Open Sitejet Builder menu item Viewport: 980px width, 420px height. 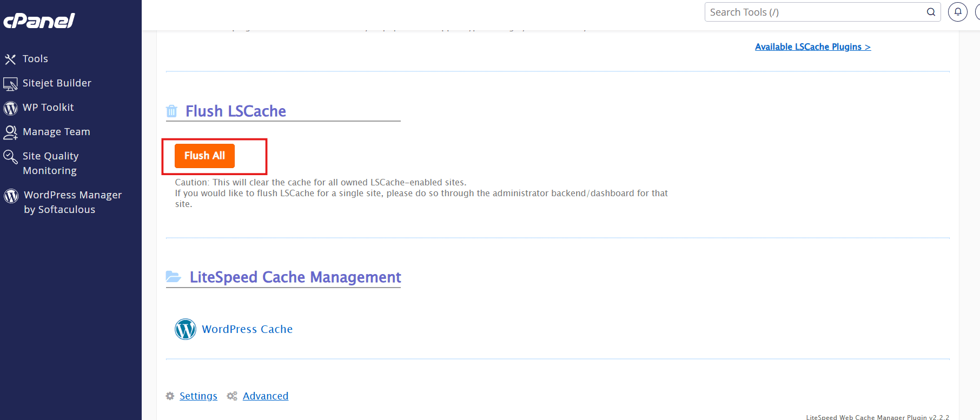click(x=57, y=83)
